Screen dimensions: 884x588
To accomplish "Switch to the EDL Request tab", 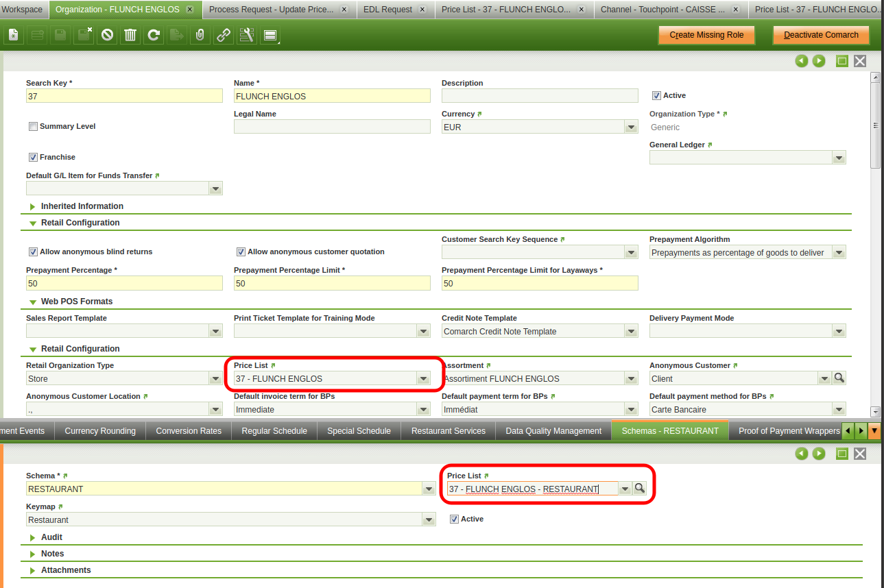I will pos(387,10).
